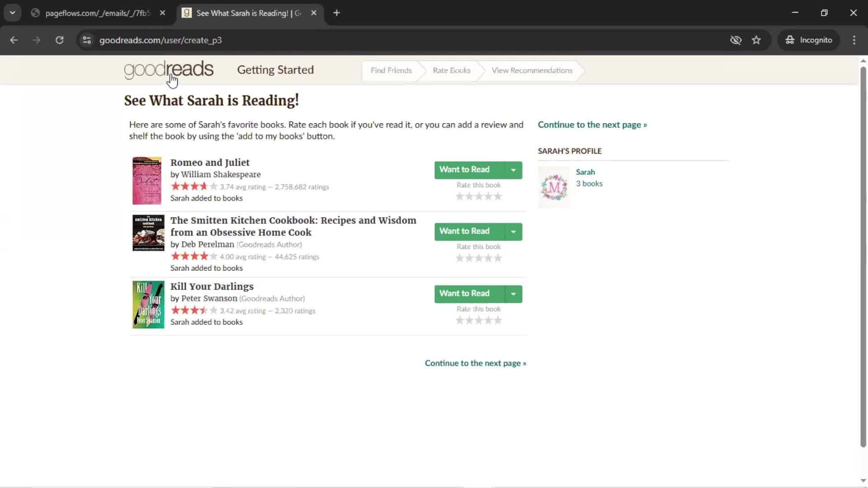Go back with the browser back arrow
The width and height of the screenshot is (868, 488).
pyautogui.click(x=14, y=40)
